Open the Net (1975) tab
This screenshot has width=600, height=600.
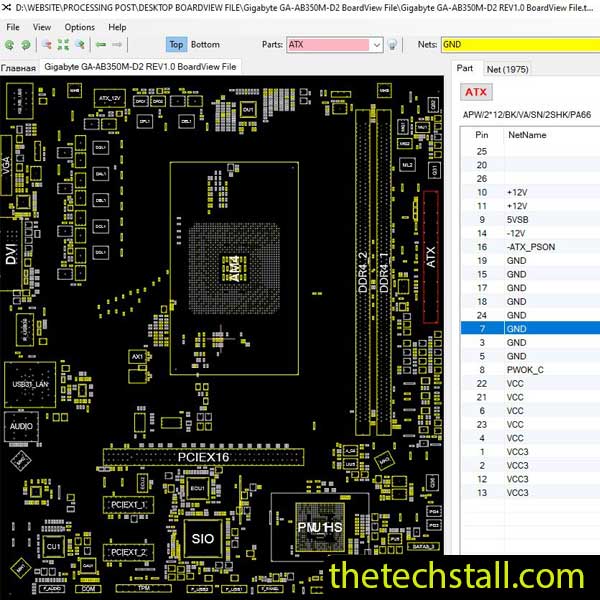(x=507, y=69)
